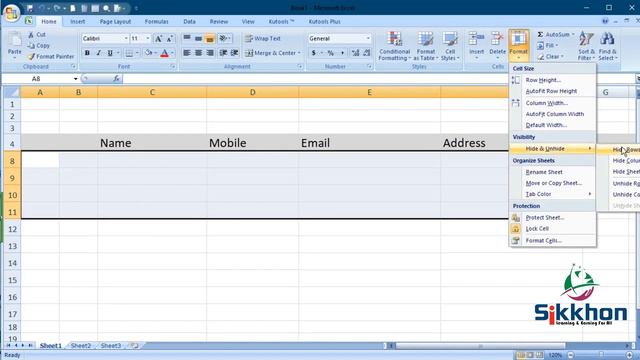Apply the Fill Color bucket
The width and height of the screenshot is (640, 360).
[x=149, y=53]
